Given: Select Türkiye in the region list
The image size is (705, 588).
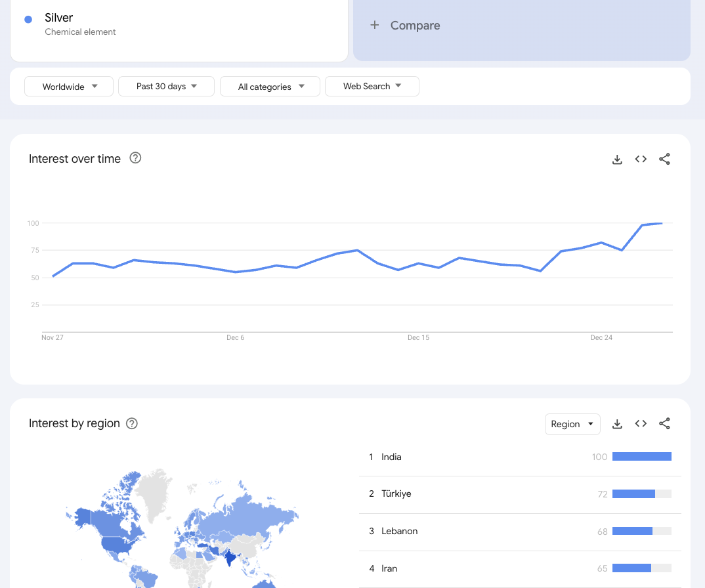Looking at the screenshot, I should pos(396,493).
